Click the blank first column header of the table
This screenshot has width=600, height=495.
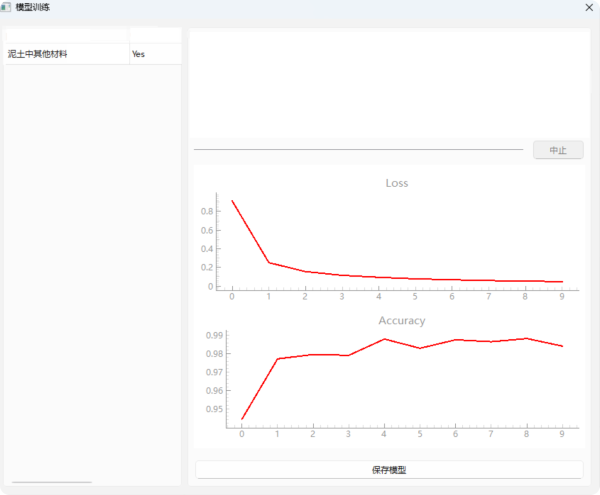(66, 35)
